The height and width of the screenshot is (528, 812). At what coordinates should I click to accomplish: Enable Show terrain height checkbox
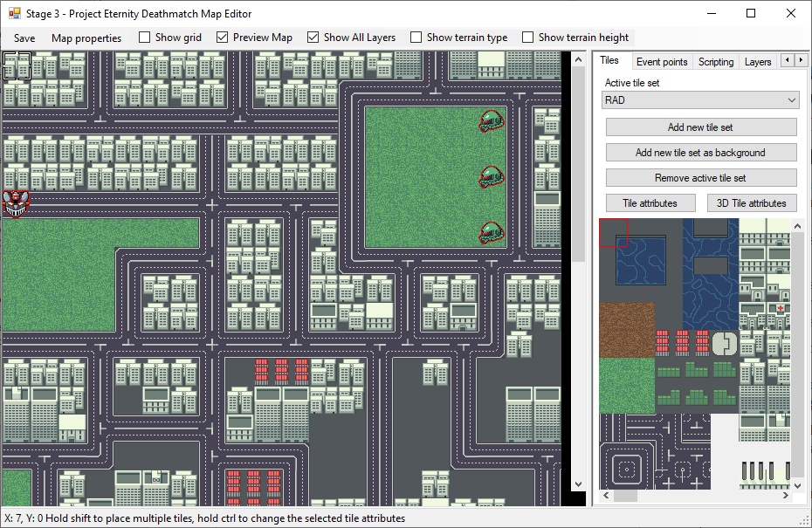[x=527, y=38]
